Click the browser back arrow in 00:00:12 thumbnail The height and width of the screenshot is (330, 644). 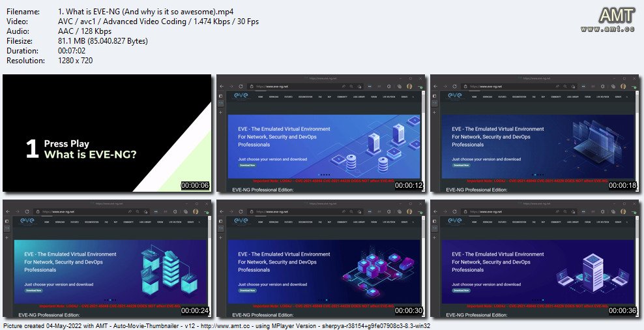pos(222,87)
